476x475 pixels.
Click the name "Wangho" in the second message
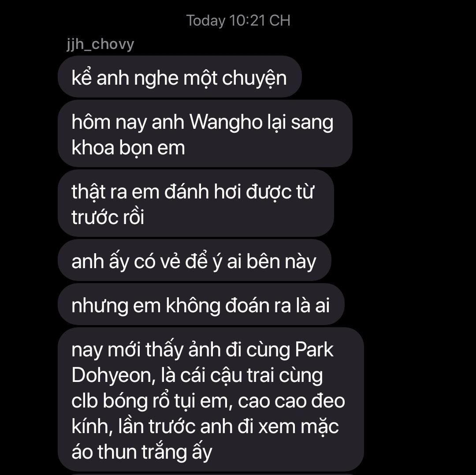(x=226, y=122)
